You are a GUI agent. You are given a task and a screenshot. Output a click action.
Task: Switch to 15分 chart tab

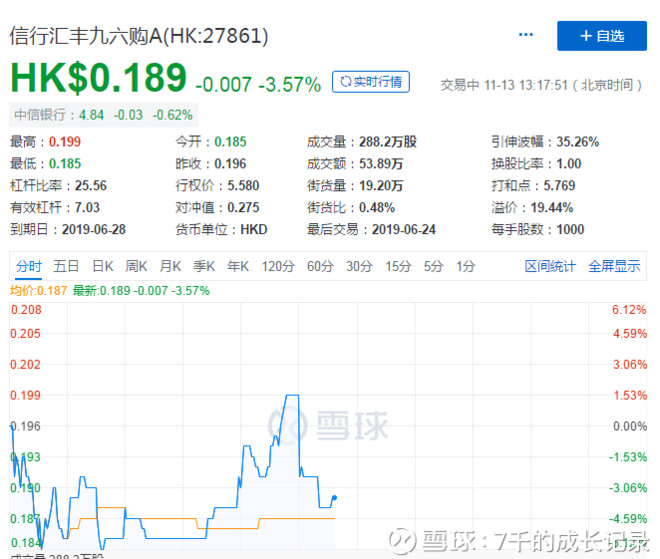point(398,266)
